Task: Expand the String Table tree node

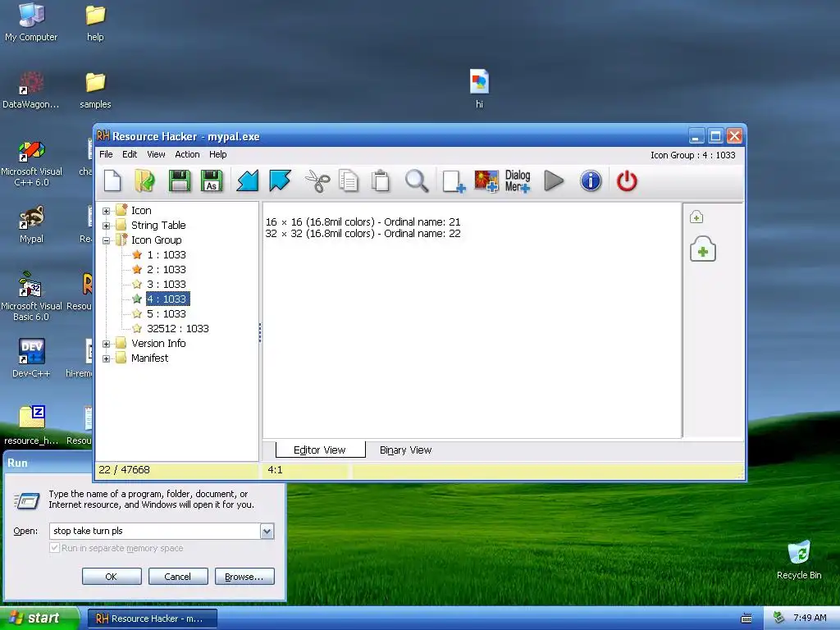Action: click(x=106, y=226)
